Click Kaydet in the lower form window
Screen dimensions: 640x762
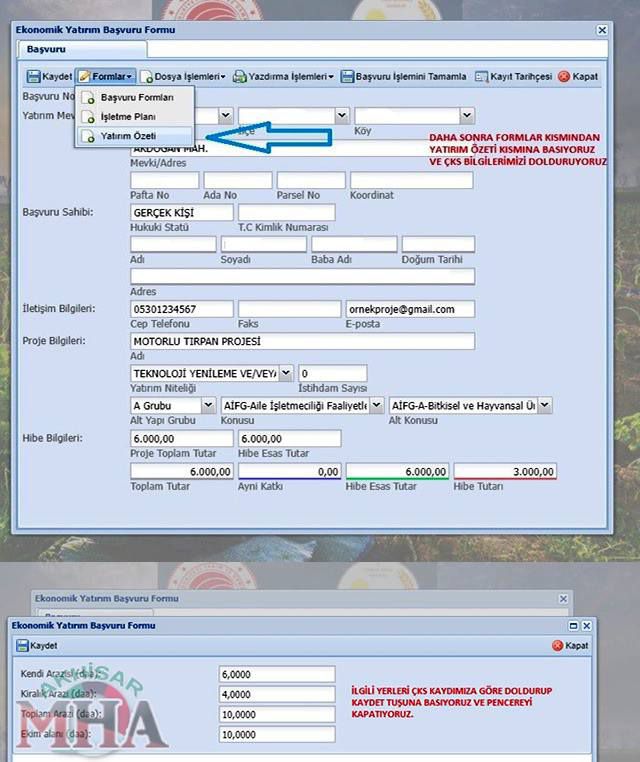pyautogui.click(x=37, y=645)
